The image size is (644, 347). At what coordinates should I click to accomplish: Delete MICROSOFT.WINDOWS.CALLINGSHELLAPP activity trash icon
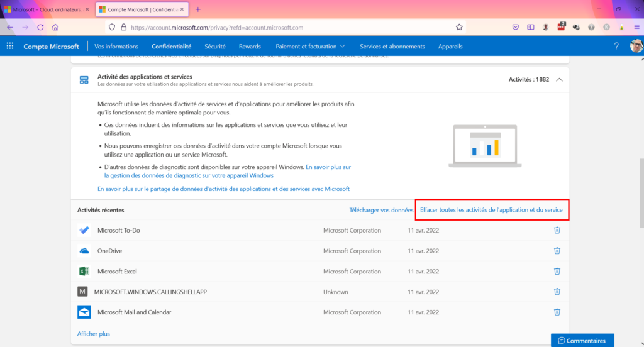click(557, 292)
